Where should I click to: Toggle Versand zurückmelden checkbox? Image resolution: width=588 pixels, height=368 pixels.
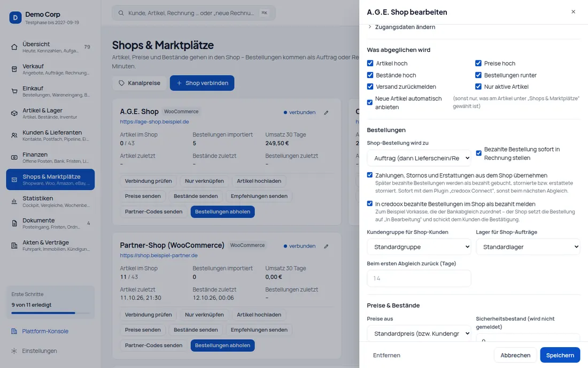point(370,87)
